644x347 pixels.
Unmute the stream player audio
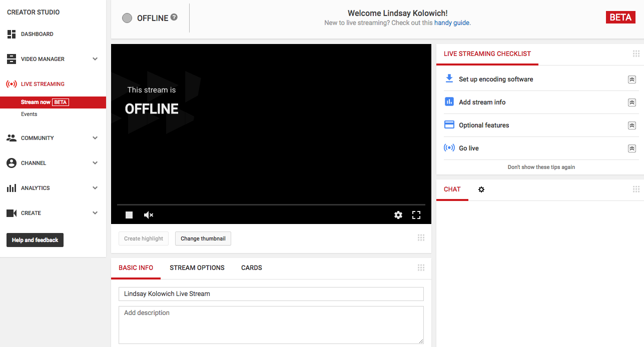[x=149, y=215]
